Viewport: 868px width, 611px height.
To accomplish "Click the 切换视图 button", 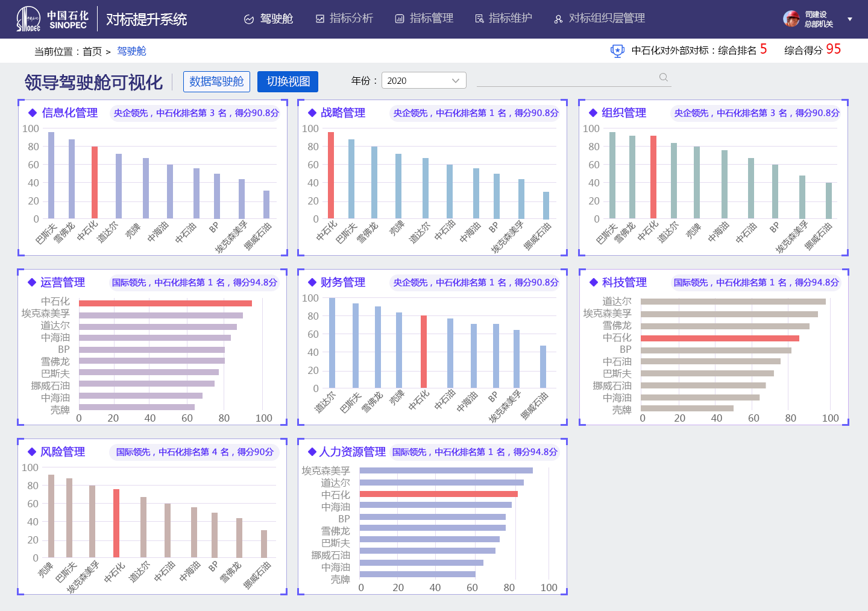I will (x=288, y=81).
